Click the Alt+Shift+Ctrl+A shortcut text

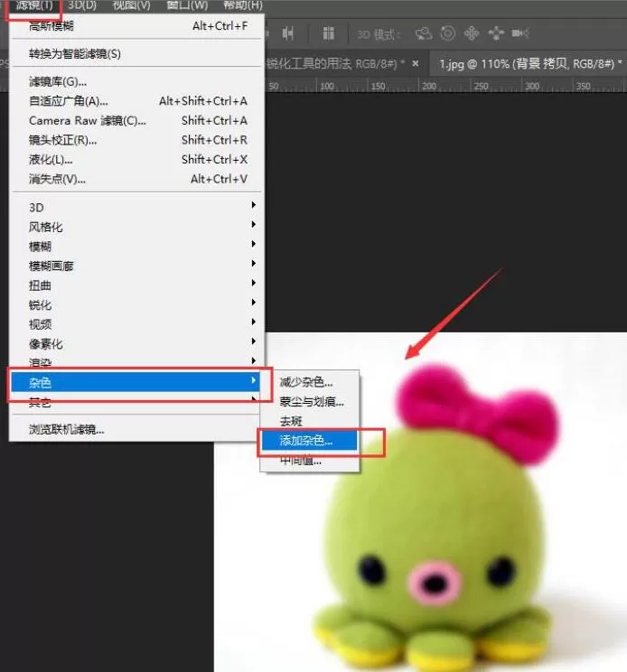pos(203,101)
